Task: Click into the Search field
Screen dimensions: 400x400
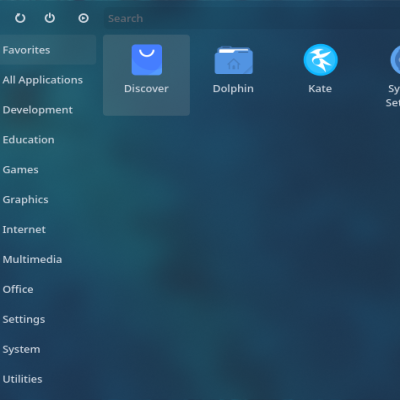Action: 252,18
